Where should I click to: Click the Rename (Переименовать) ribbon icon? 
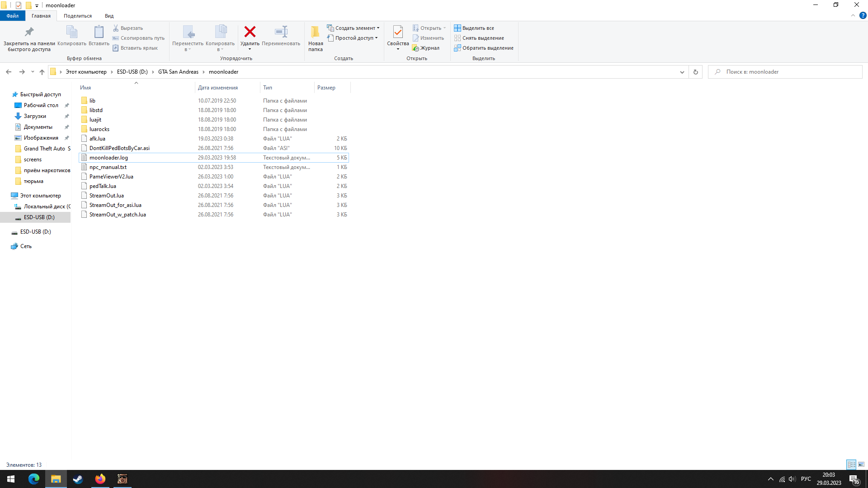coord(281,32)
